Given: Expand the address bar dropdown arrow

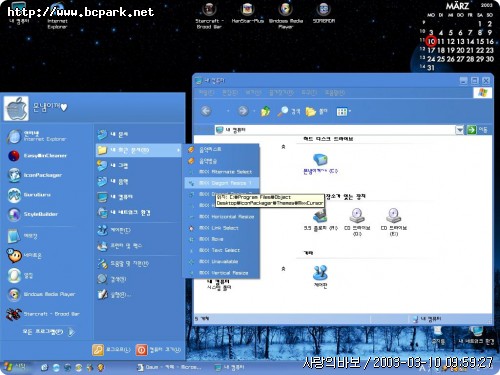Looking at the screenshot, I should [460, 130].
